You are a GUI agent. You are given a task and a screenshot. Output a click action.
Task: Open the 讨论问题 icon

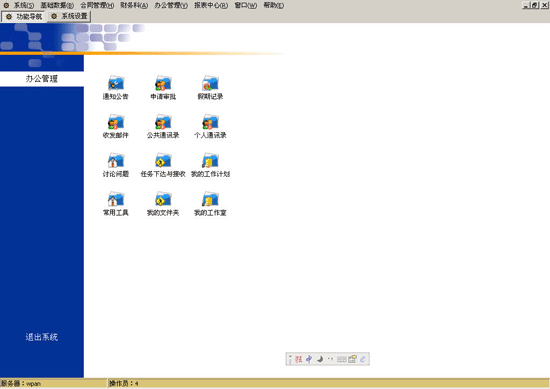(116, 160)
